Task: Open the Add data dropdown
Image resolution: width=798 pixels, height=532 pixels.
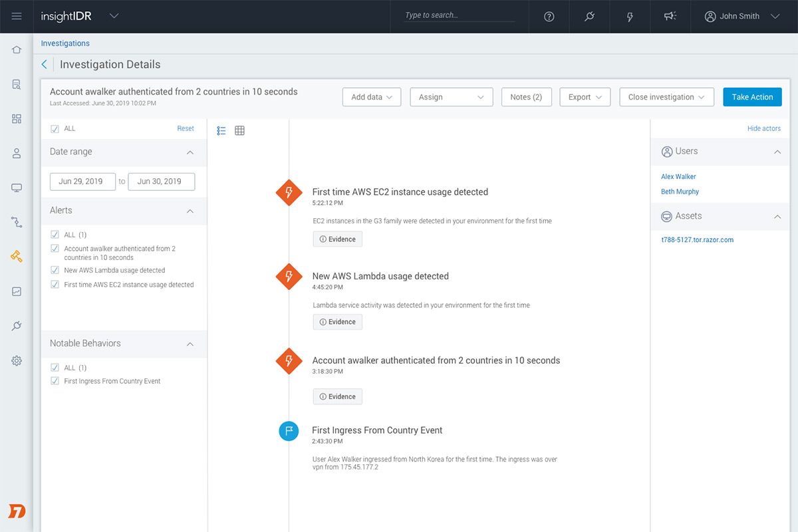Action: click(372, 97)
